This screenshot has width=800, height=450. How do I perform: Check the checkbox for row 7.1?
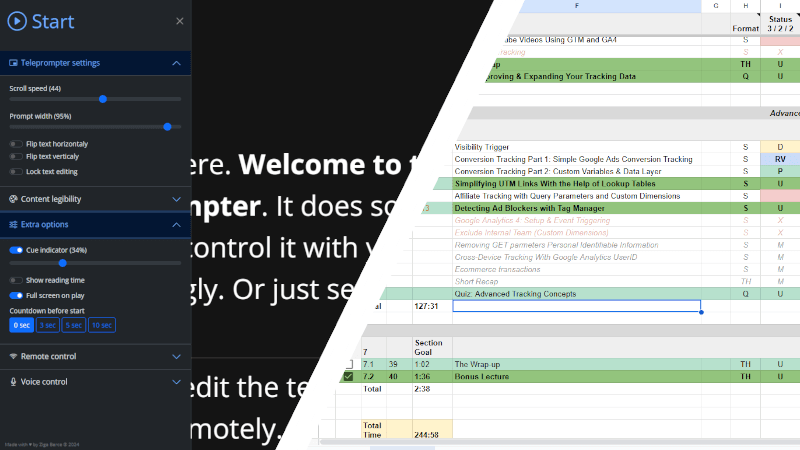(348, 365)
